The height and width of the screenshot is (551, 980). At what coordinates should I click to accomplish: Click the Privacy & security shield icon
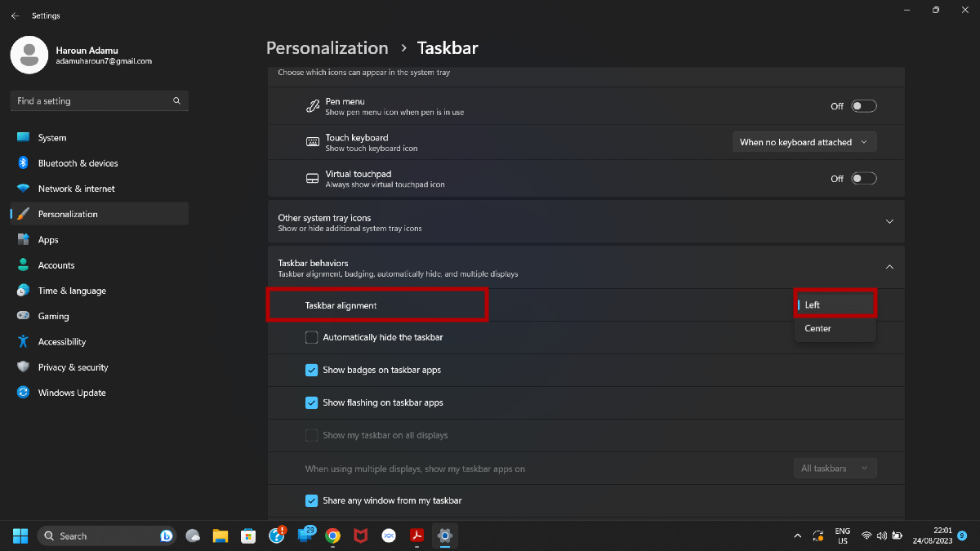23,367
